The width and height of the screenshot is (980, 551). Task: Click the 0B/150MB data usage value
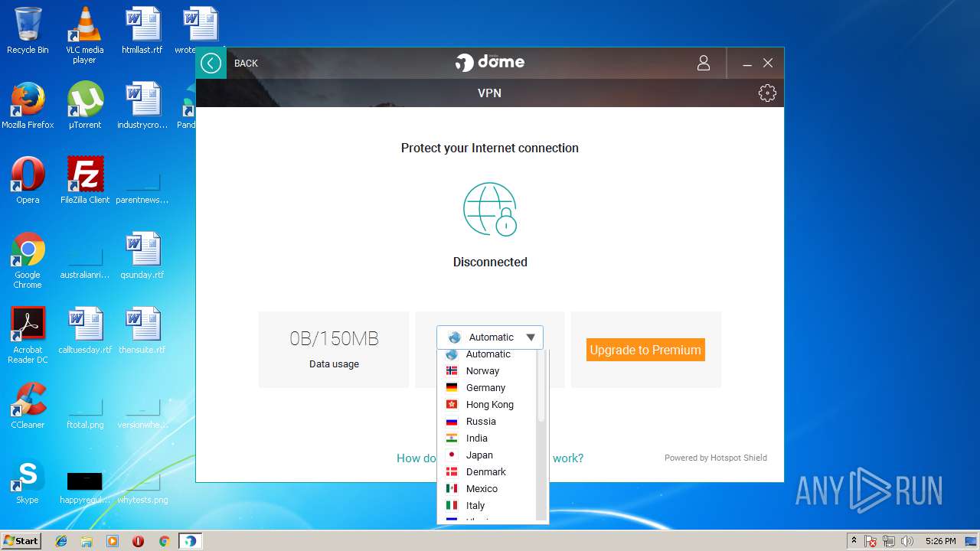(x=334, y=338)
